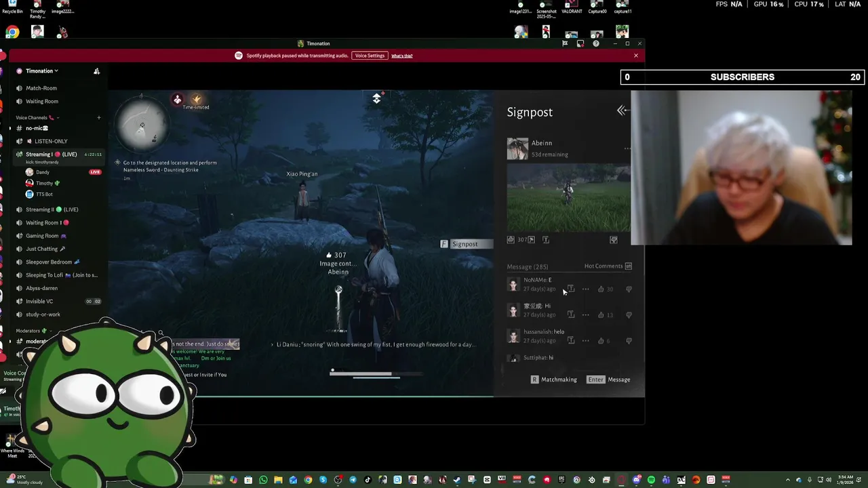
Task: Click the dislike icon below Signpost image
Action: coord(614,240)
